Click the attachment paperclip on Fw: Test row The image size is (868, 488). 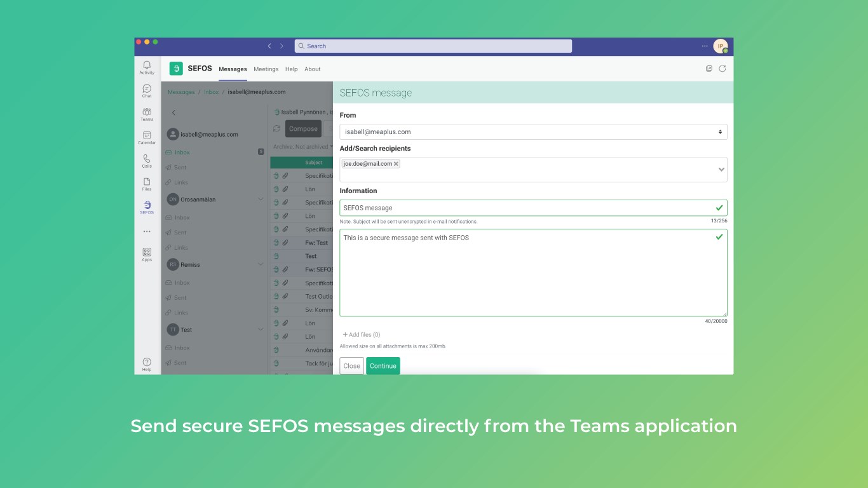coord(285,243)
